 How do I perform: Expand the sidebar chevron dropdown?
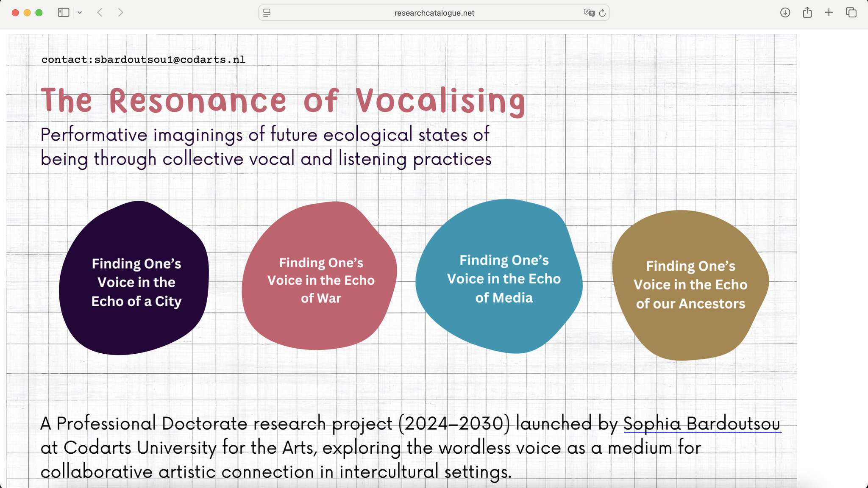tap(81, 12)
